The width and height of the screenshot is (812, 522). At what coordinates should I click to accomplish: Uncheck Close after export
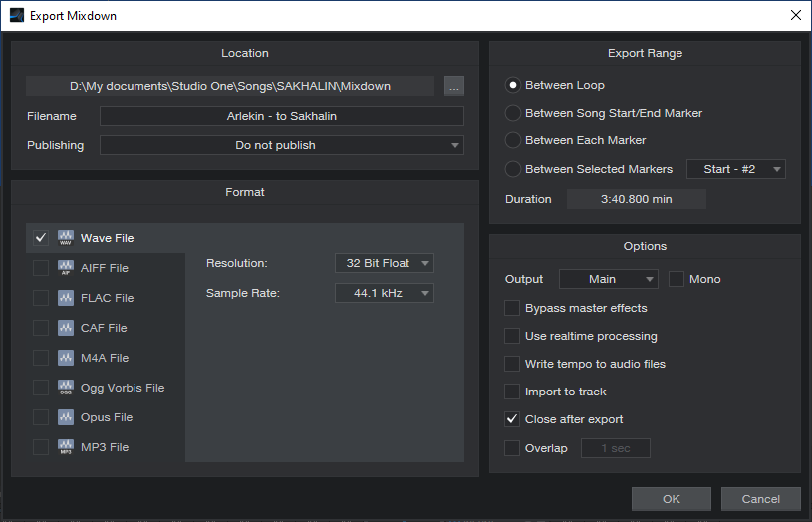[x=512, y=419]
